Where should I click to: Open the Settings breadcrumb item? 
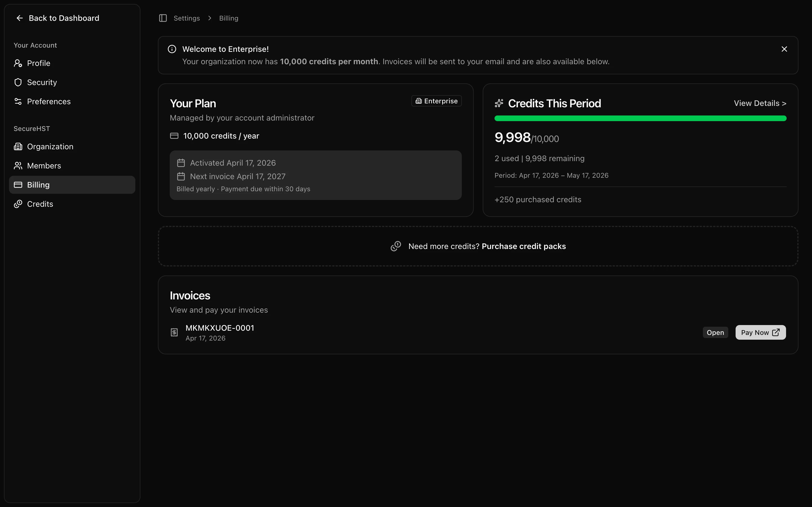(x=187, y=18)
